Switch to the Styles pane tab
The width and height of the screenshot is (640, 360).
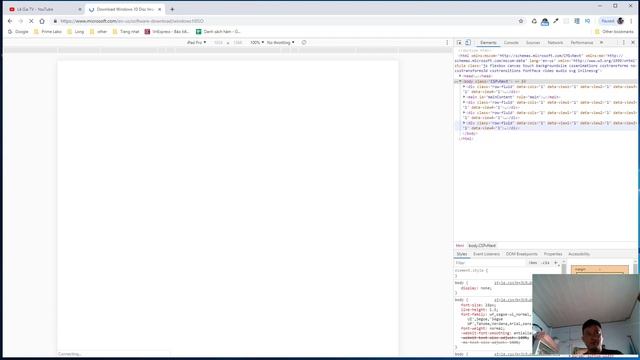(462, 254)
